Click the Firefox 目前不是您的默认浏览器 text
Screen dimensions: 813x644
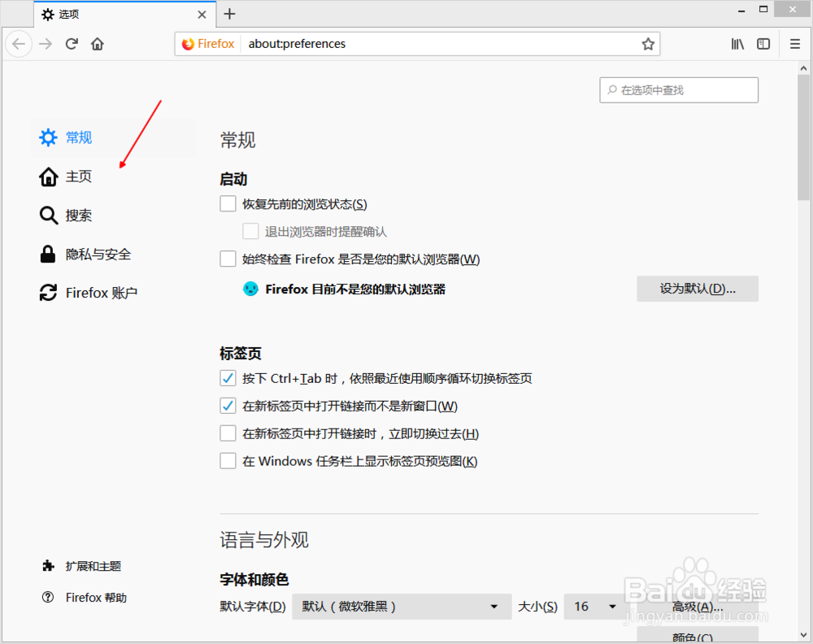[x=355, y=289]
